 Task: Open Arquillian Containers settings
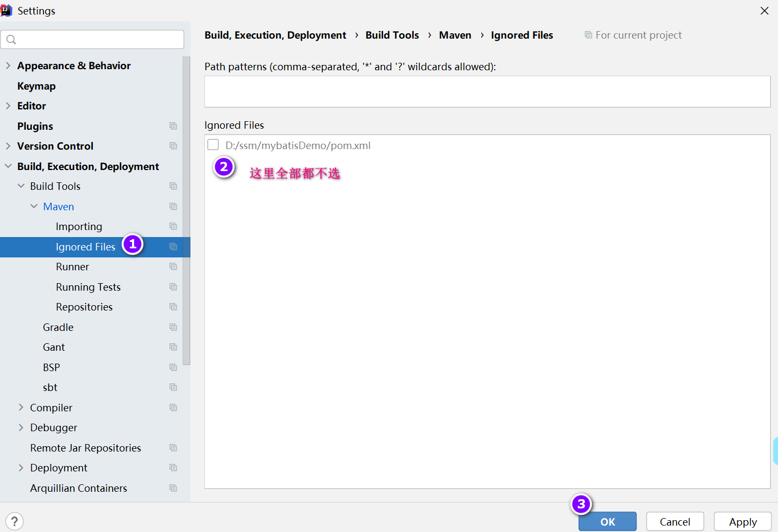point(79,488)
